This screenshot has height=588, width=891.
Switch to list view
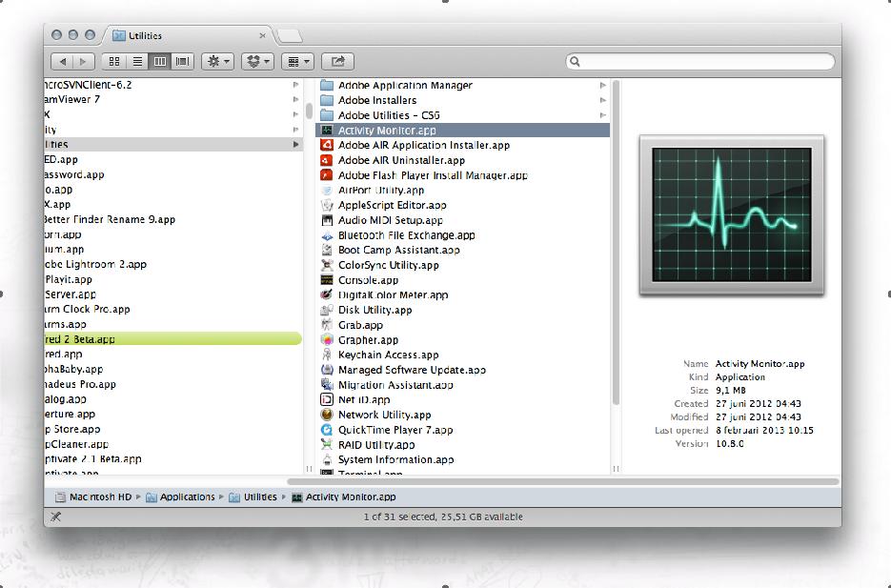(x=137, y=61)
